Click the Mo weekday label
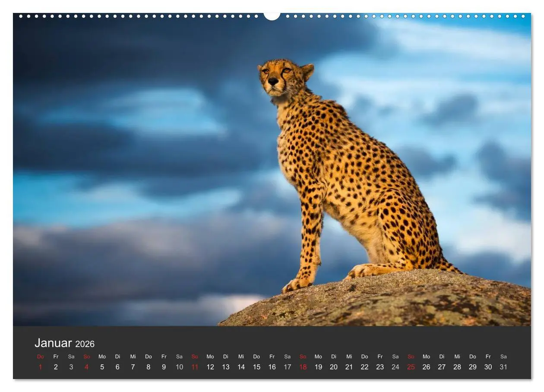The image size is (544, 392). pyautogui.click(x=102, y=357)
